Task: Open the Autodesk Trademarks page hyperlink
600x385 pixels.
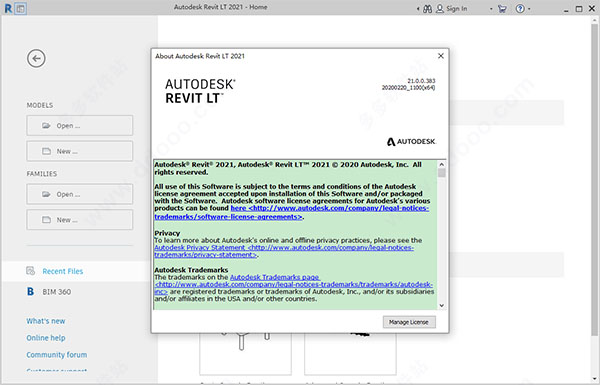Action: pos(293,284)
